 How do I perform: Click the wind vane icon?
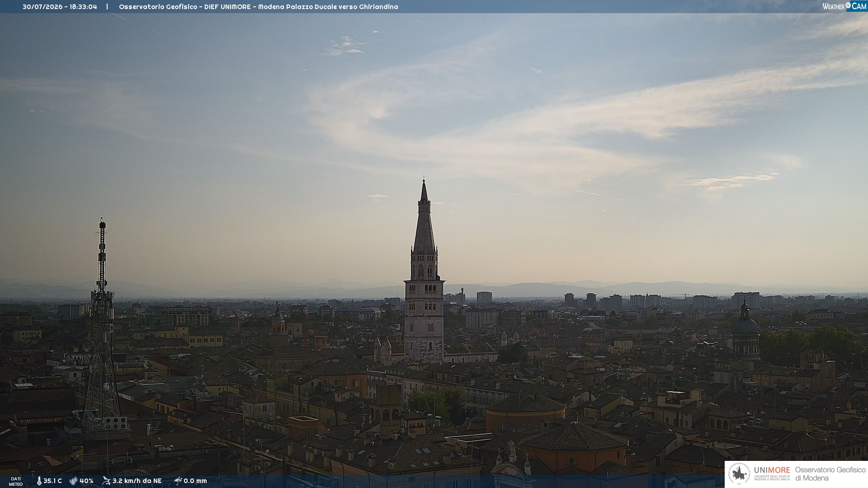tap(106, 481)
